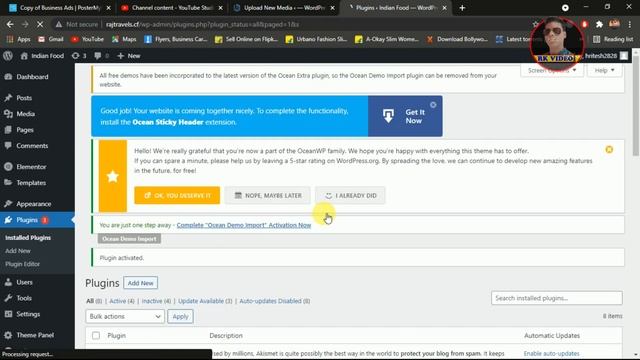Click Apply bulk action button
The height and width of the screenshot is (360, 640).
click(x=180, y=316)
